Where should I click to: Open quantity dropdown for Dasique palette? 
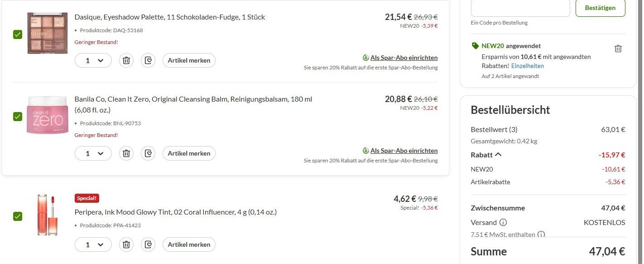93,60
